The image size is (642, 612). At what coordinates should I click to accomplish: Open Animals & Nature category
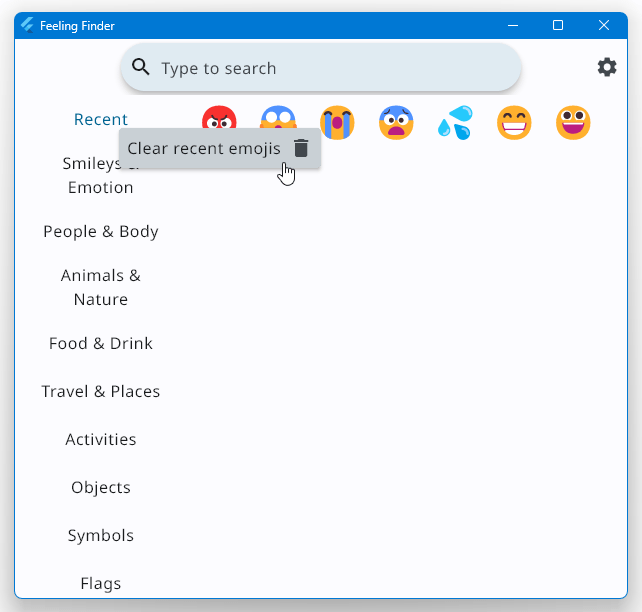(101, 287)
